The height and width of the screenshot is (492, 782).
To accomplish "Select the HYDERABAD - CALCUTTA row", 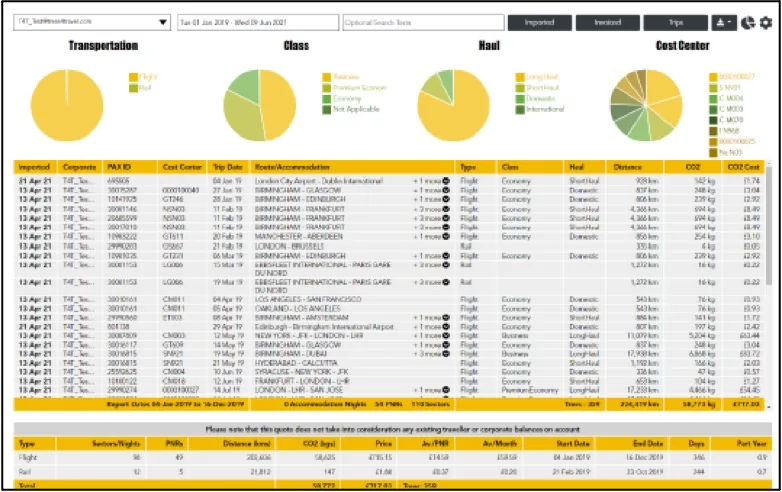I will coord(389,363).
